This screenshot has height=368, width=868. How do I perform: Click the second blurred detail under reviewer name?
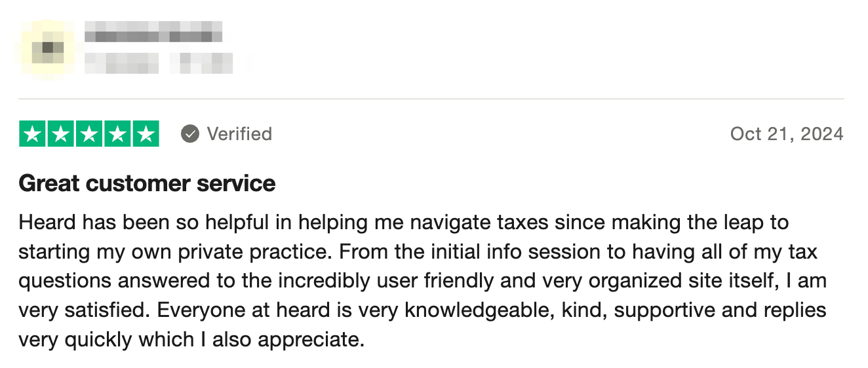(x=201, y=63)
